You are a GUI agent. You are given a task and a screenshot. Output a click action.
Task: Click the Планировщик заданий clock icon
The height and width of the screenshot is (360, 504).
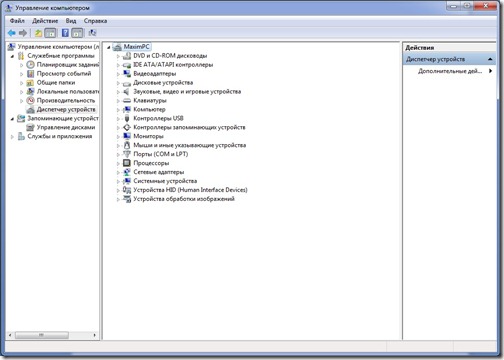pos(30,65)
